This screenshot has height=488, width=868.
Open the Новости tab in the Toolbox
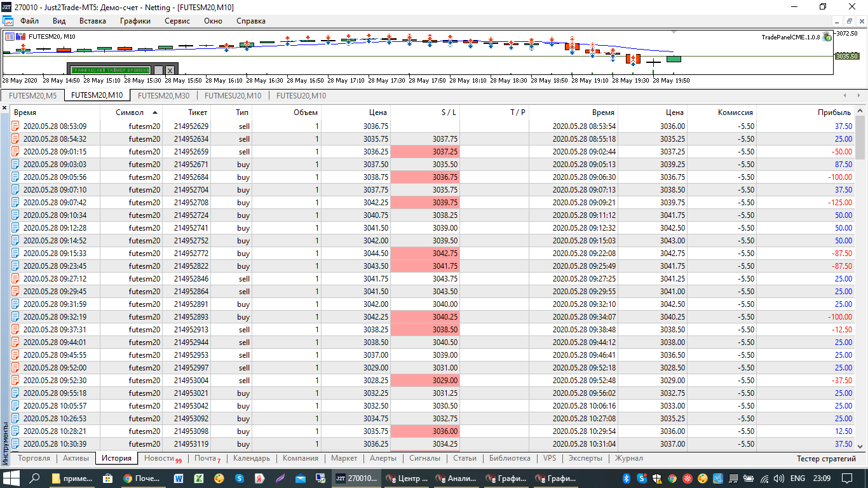coord(162,458)
